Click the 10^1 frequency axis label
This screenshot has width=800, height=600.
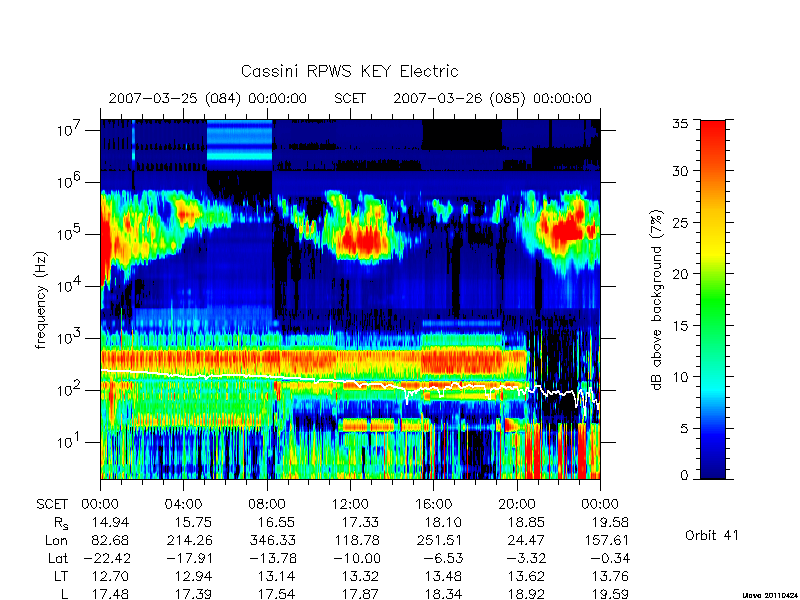tap(68, 442)
